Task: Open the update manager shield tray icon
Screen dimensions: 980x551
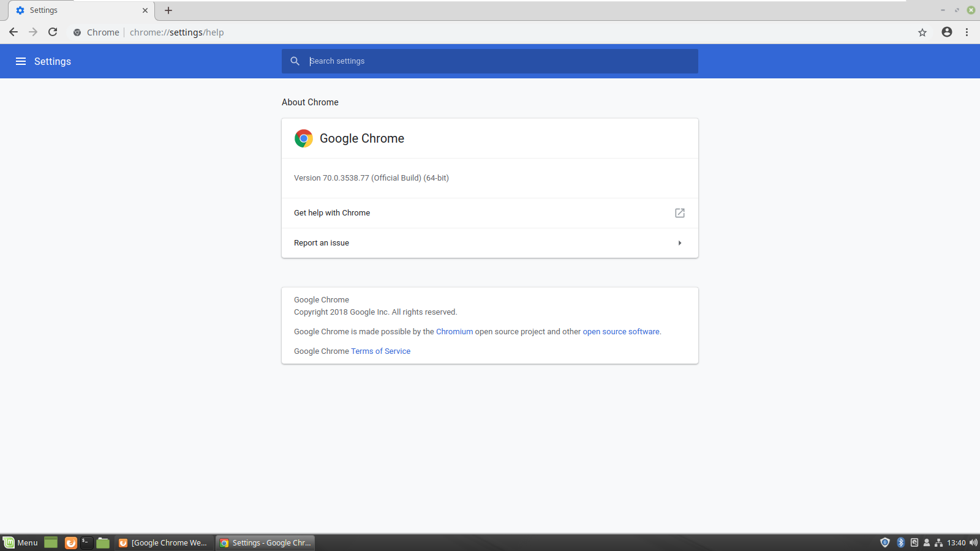Action: (885, 542)
